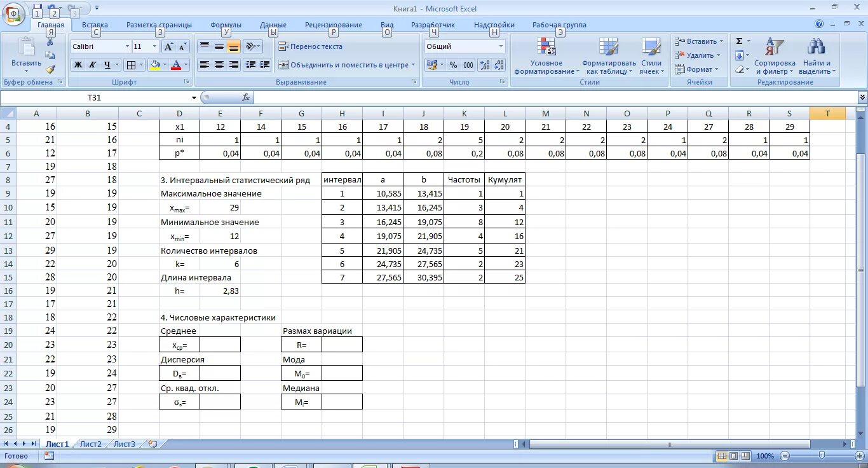This screenshot has width=868, height=468.
Task: Click the Удалить cells button
Action: click(698, 55)
